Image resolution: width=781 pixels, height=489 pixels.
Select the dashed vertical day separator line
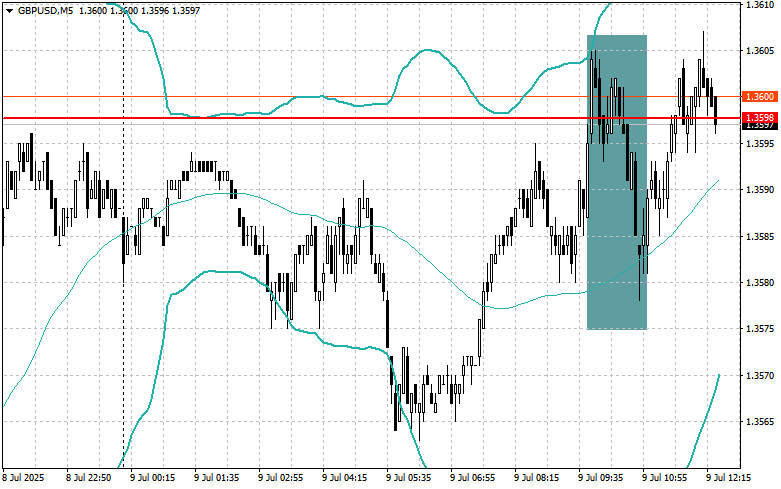point(123,234)
